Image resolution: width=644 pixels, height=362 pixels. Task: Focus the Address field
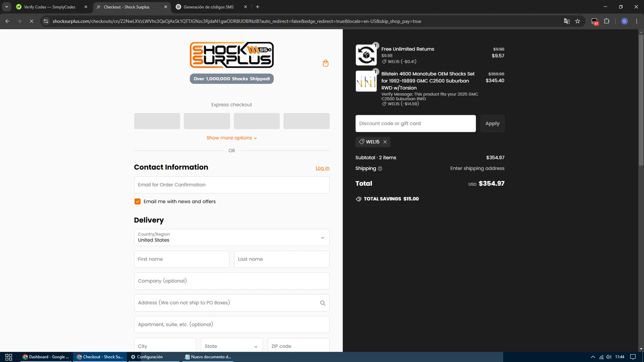pos(232,303)
